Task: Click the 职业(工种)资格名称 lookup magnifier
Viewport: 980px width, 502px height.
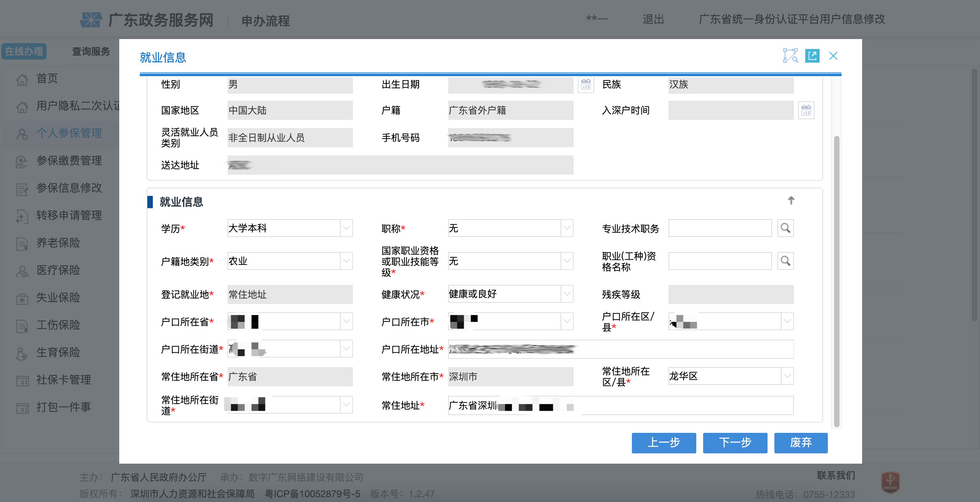Action: pyautogui.click(x=786, y=261)
